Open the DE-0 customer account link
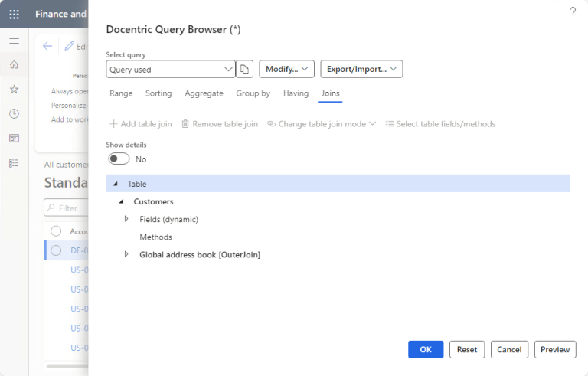 pos(79,250)
